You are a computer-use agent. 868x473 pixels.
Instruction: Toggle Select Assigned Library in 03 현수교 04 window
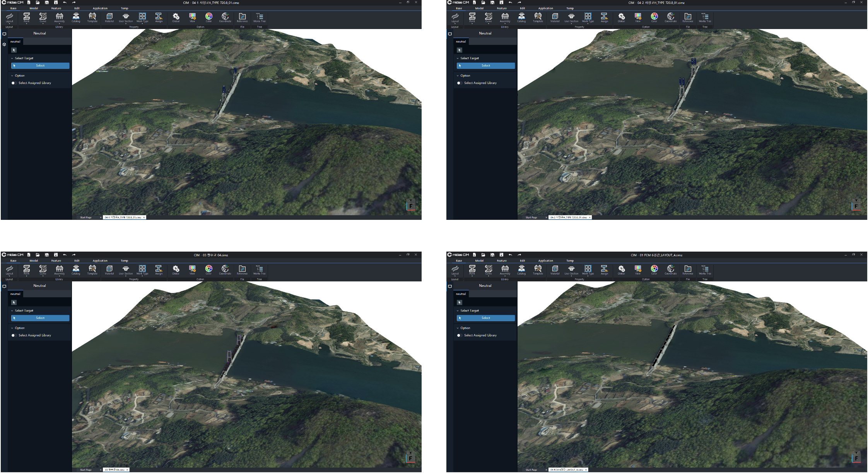point(14,335)
